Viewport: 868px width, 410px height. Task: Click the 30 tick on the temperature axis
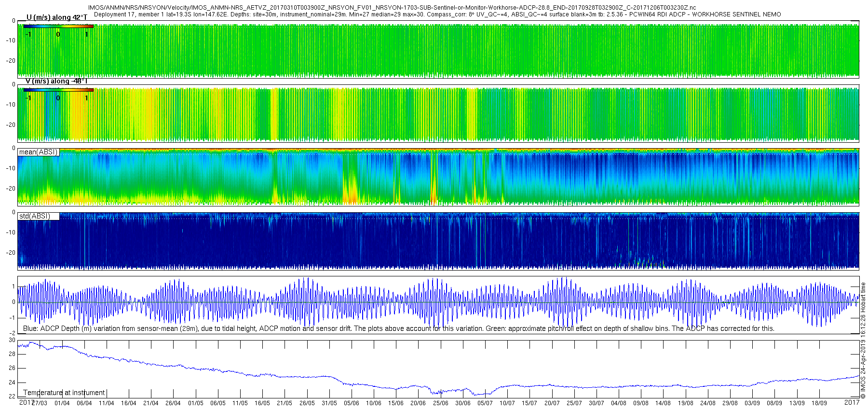[12, 340]
